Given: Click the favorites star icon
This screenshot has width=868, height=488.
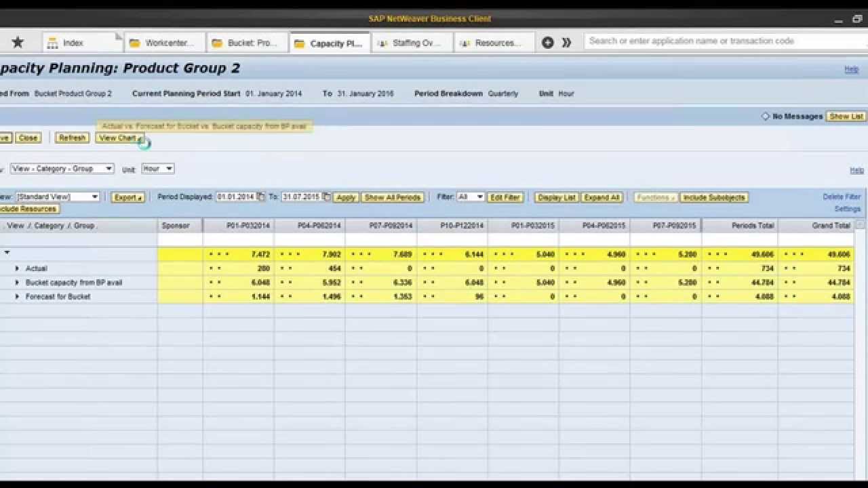Looking at the screenshot, I should point(18,43).
